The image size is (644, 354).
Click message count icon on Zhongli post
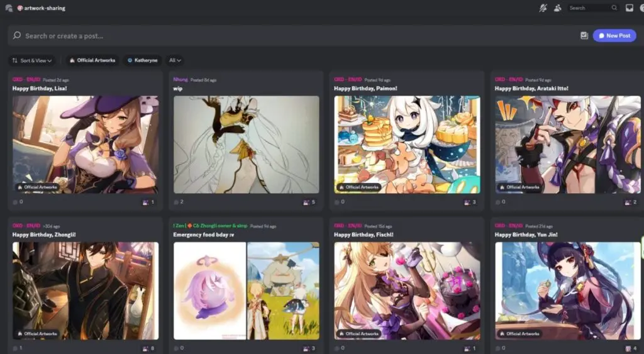[15, 348]
